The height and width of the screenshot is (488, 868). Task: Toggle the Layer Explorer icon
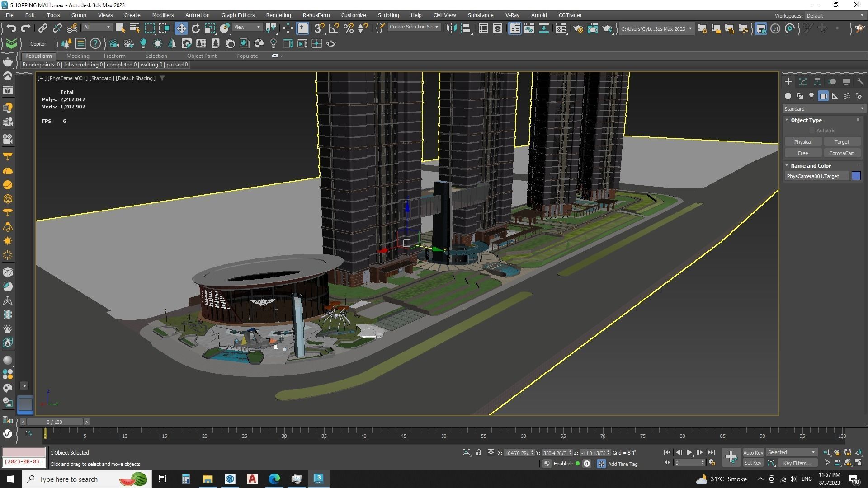pos(497,28)
